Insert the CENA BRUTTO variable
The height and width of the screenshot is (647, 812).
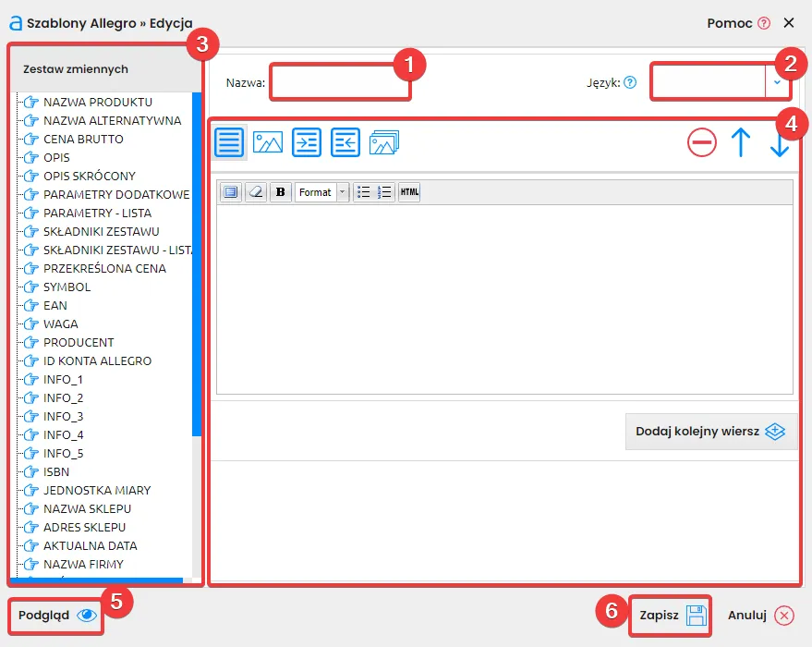coord(83,139)
